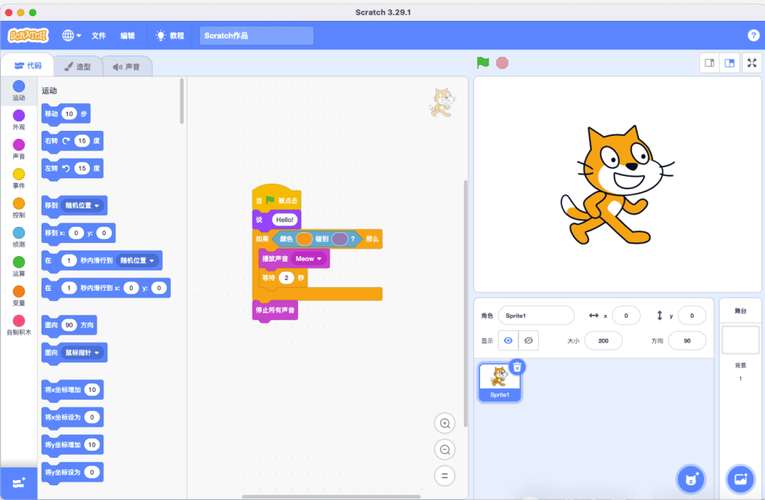Switch to the 代码 tab

[28, 65]
